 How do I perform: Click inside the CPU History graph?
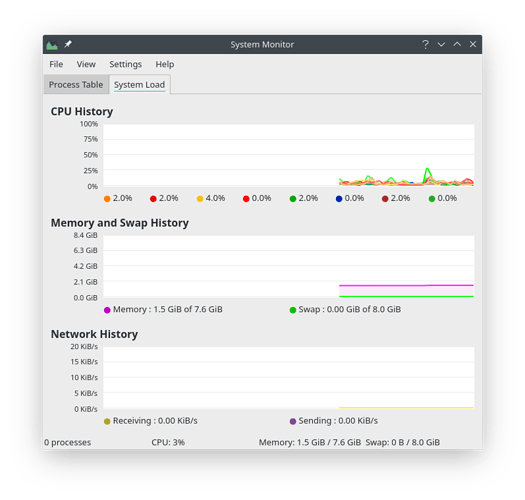point(289,155)
